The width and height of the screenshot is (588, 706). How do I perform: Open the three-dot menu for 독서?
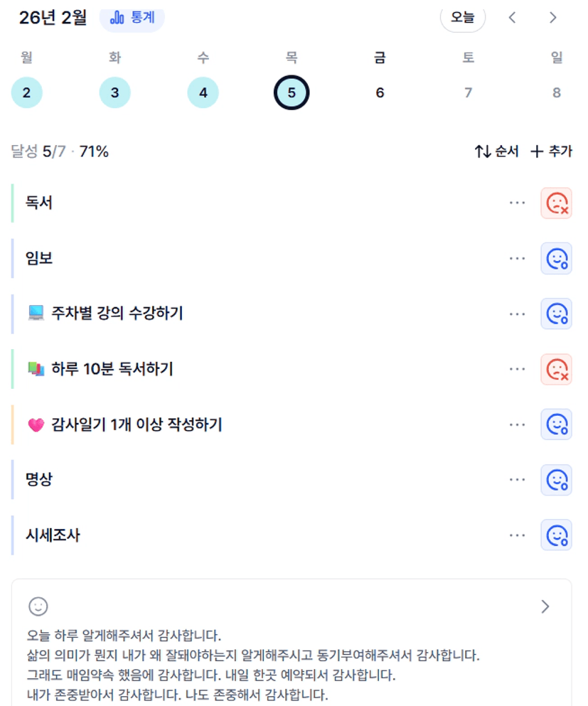517,203
